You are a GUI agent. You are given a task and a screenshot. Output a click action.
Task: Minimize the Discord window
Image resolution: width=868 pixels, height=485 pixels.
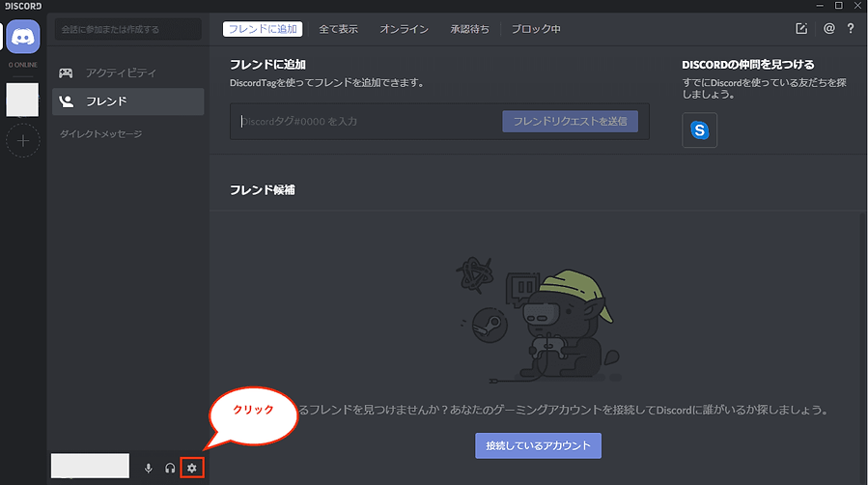tap(820, 6)
